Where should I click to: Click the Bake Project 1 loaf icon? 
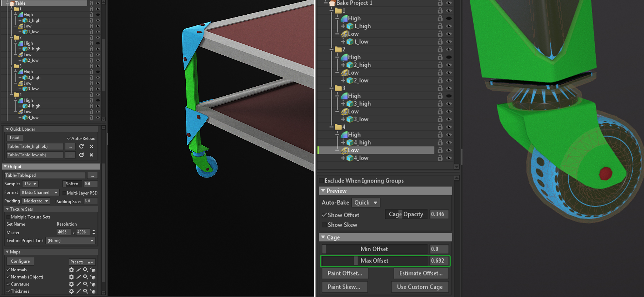tap(332, 3)
